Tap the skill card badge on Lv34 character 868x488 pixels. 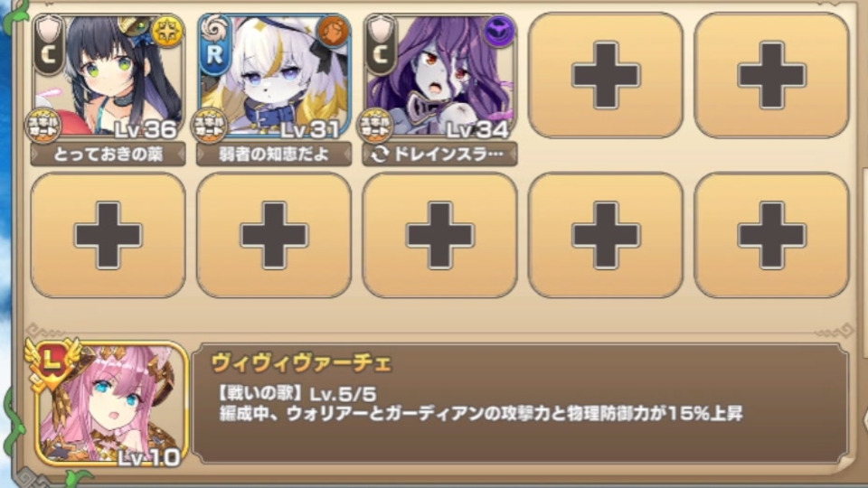point(374,126)
